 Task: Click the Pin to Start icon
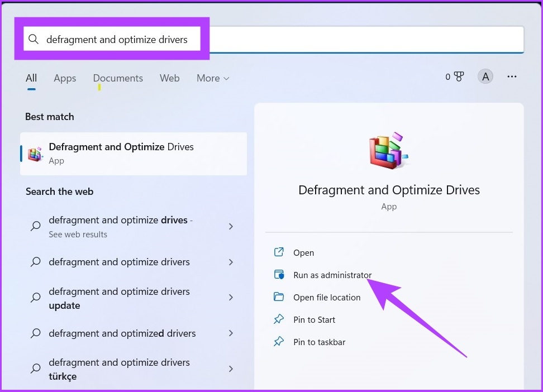[279, 319]
